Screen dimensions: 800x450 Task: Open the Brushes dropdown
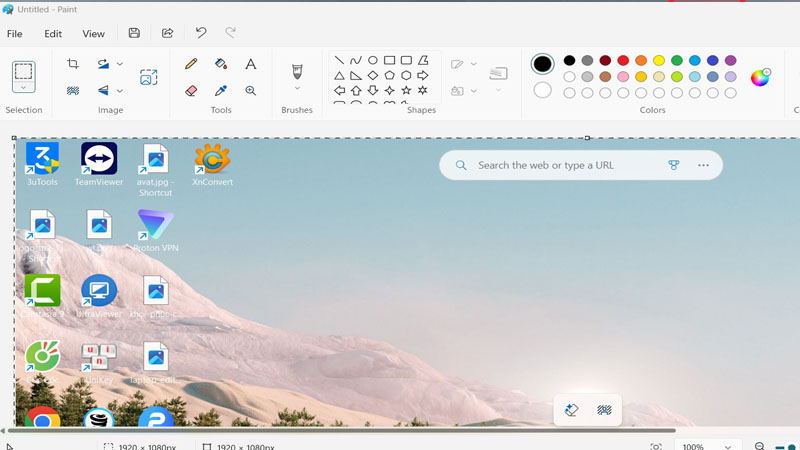[297, 89]
